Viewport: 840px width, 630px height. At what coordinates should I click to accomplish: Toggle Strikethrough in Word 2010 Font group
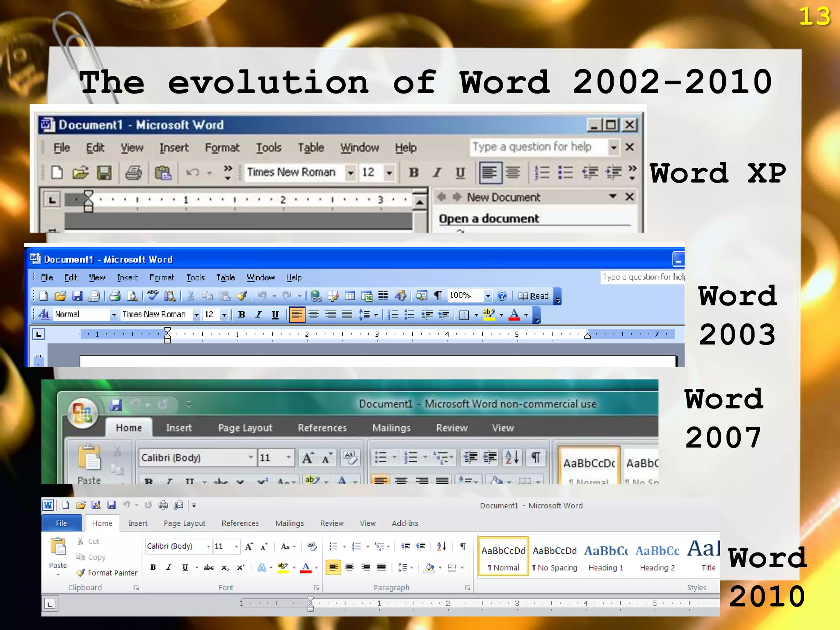(x=209, y=567)
